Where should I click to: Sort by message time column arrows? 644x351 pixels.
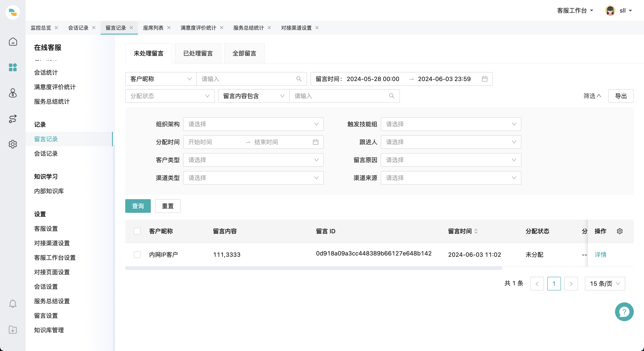tap(476, 231)
